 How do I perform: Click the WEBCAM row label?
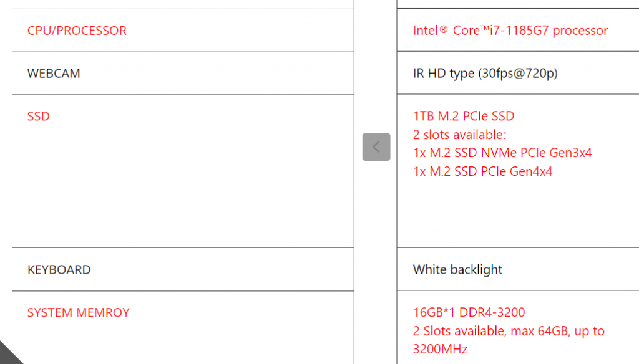(x=54, y=74)
